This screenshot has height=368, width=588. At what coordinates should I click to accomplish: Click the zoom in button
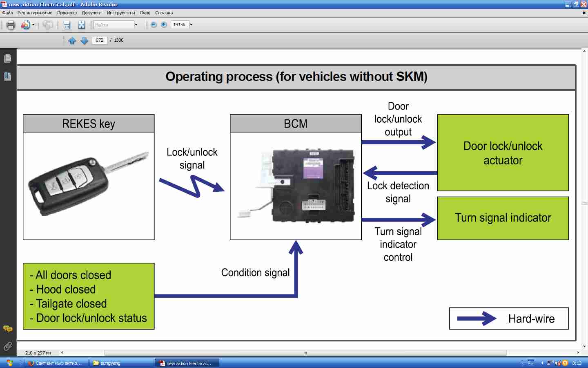tap(164, 25)
